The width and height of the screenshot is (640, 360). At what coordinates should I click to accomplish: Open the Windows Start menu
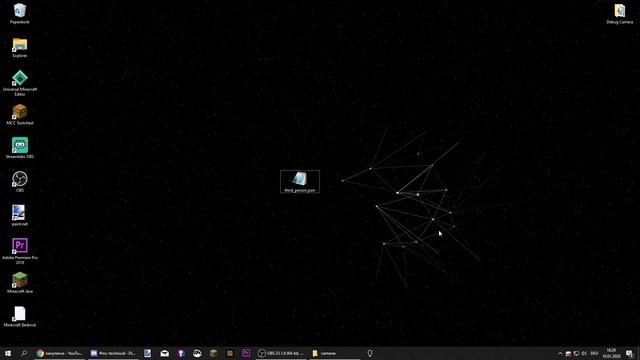(8, 353)
